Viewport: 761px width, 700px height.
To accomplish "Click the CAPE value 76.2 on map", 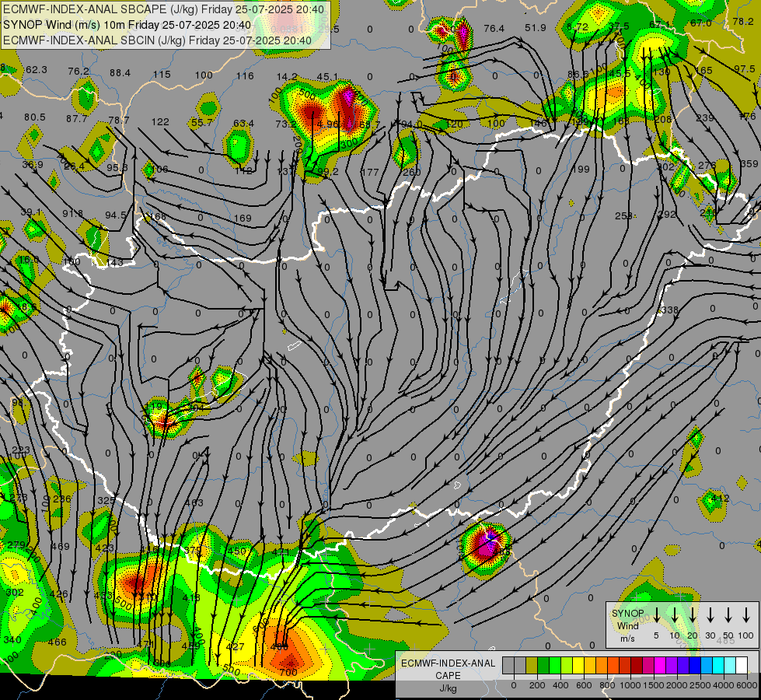I will (79, 72).
